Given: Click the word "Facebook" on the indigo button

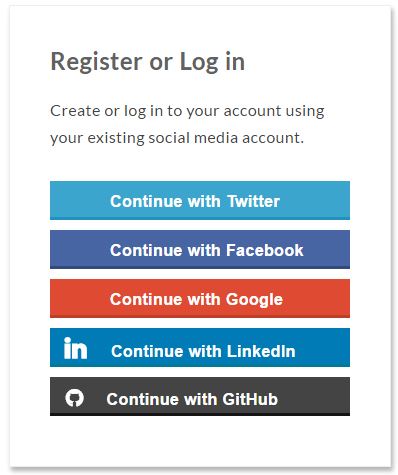Looking at the screenshot, I should tap(265, 250).
